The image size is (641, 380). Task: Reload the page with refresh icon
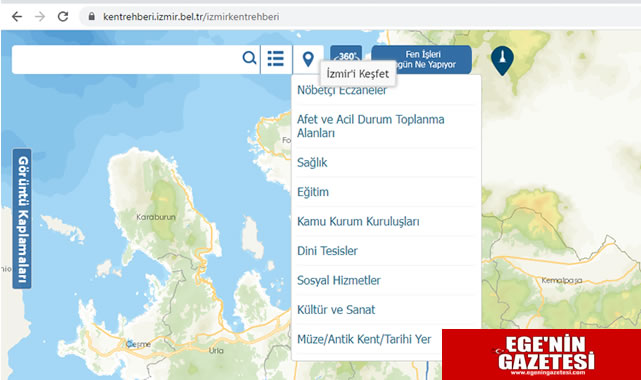[63, 17]
